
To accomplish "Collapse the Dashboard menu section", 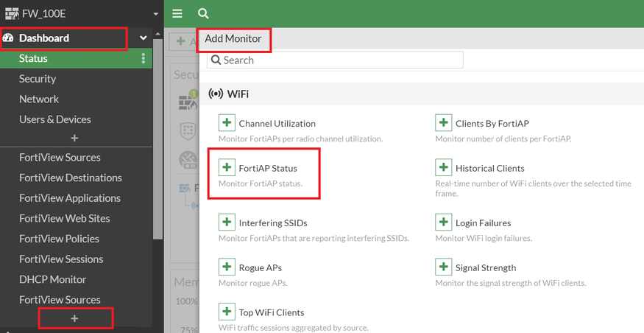I will pos(144,38).
